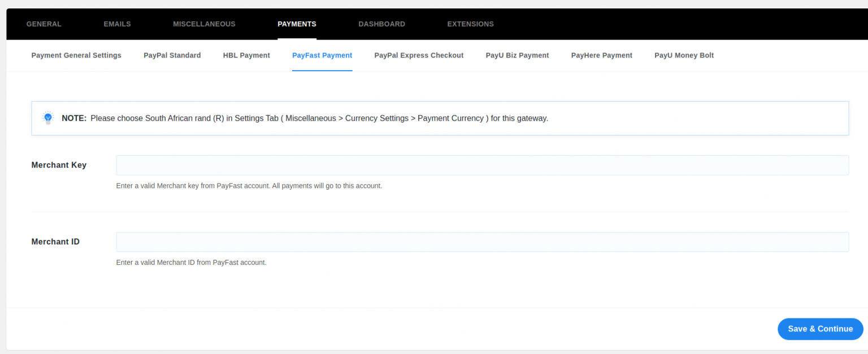The image size is (868, 354).
Task: Switch to PayU Biz Payment
Action: [x=517, y=55]
